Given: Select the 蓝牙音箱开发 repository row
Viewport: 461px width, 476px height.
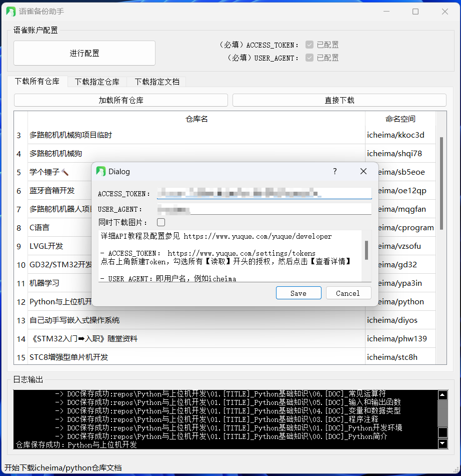Looking at the screenshot, I should [x=59, y=191].
